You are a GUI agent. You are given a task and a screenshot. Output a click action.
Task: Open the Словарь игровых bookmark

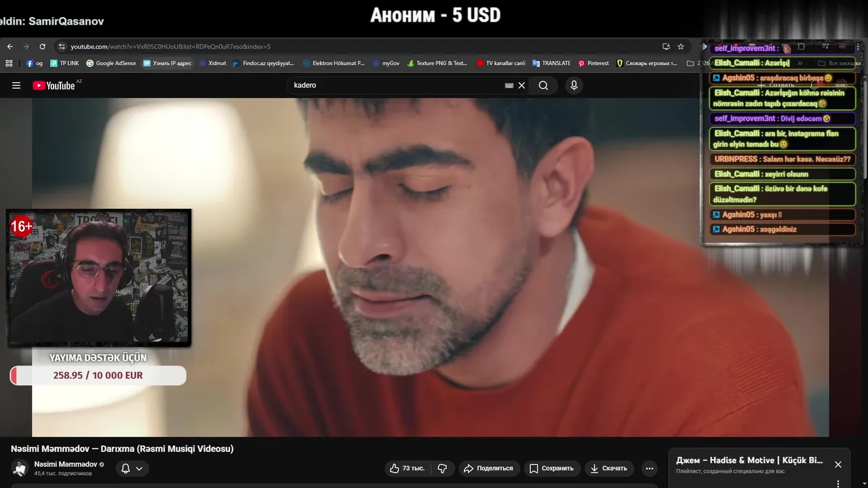tap(647, 63)
